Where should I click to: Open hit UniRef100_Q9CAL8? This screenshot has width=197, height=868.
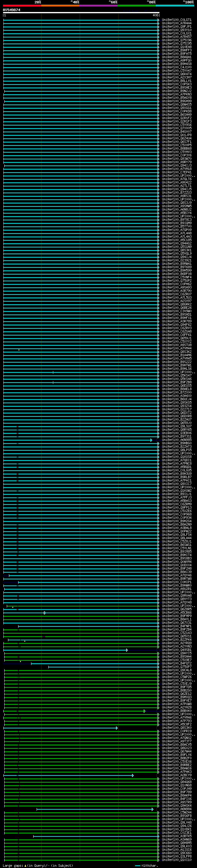coord(176,670)
